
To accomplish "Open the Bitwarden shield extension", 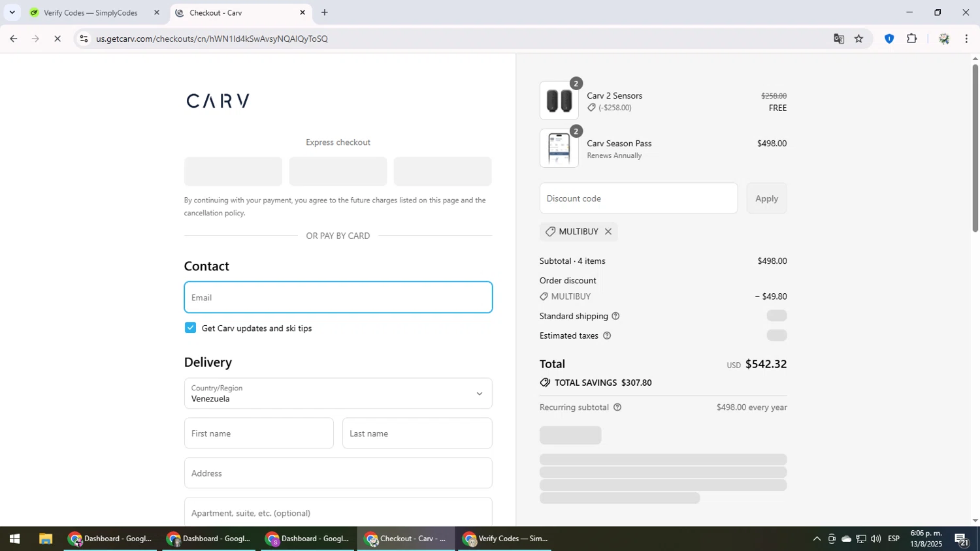I will [889, 39].
